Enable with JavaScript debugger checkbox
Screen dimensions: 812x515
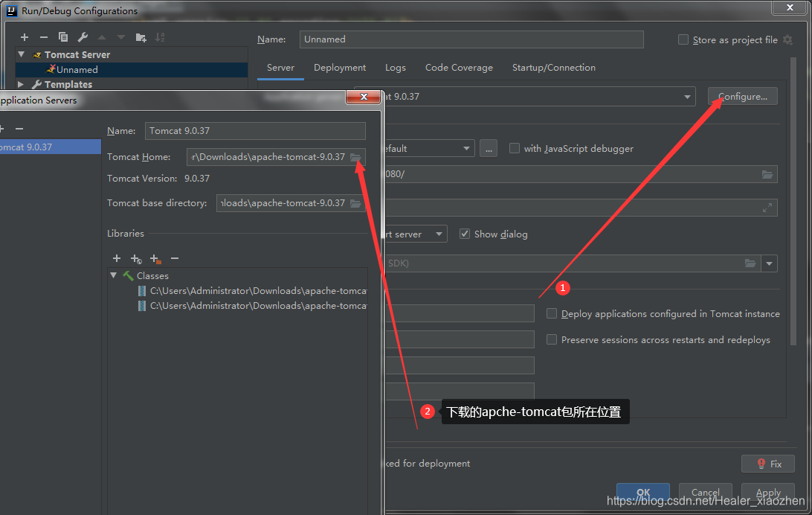click(x=515, y=148)
